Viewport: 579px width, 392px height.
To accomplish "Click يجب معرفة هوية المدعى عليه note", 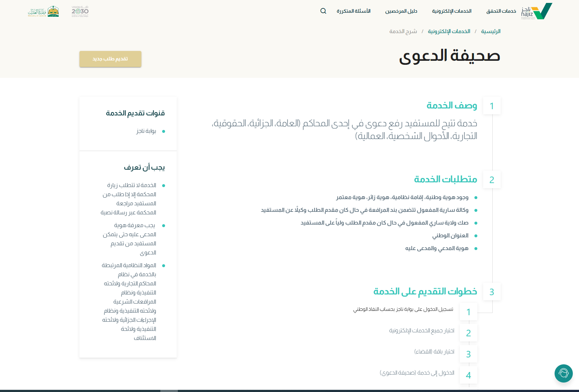I will click(x=129, y=239).
